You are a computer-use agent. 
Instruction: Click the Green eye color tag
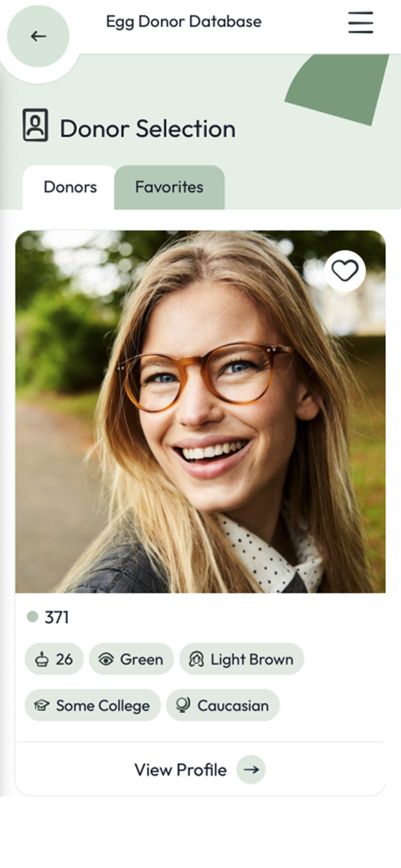[x=131, y=659]
